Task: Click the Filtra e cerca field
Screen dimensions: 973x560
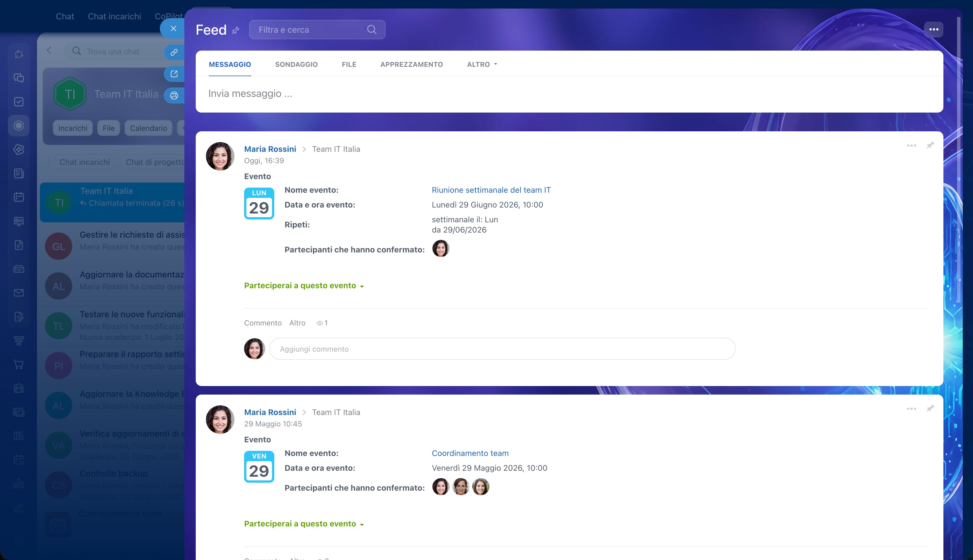Action: tap(317, 30)
